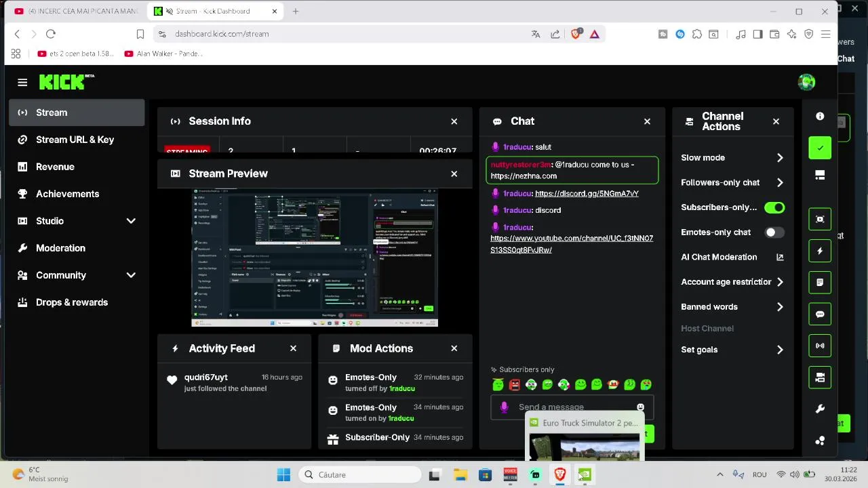
Task: Open the user profile avatar
Action: 806,83
